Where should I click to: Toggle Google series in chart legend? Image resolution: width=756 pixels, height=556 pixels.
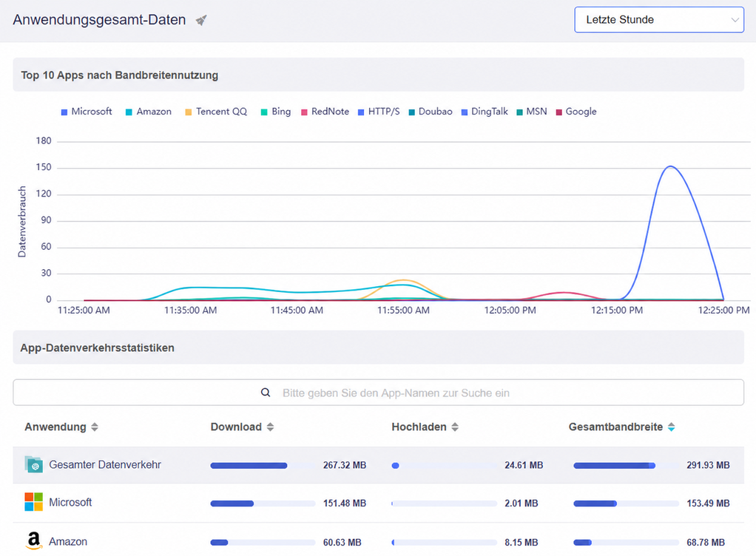[576, 112]
